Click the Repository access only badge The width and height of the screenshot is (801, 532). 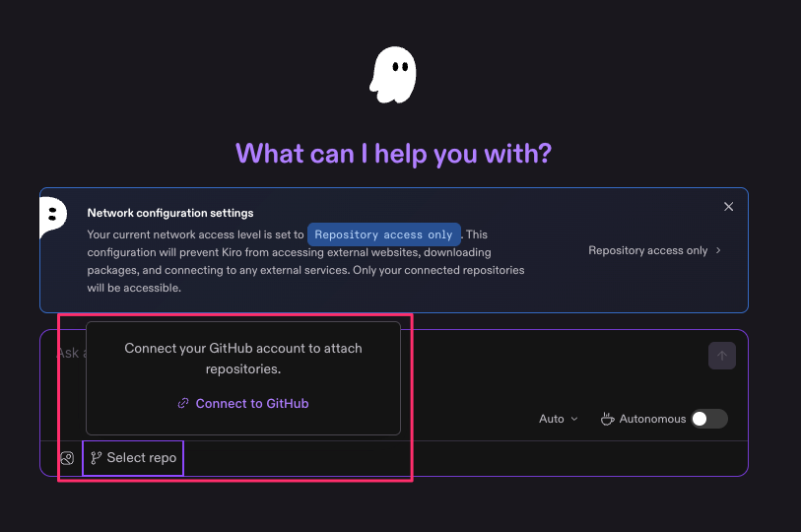[383, 234]
